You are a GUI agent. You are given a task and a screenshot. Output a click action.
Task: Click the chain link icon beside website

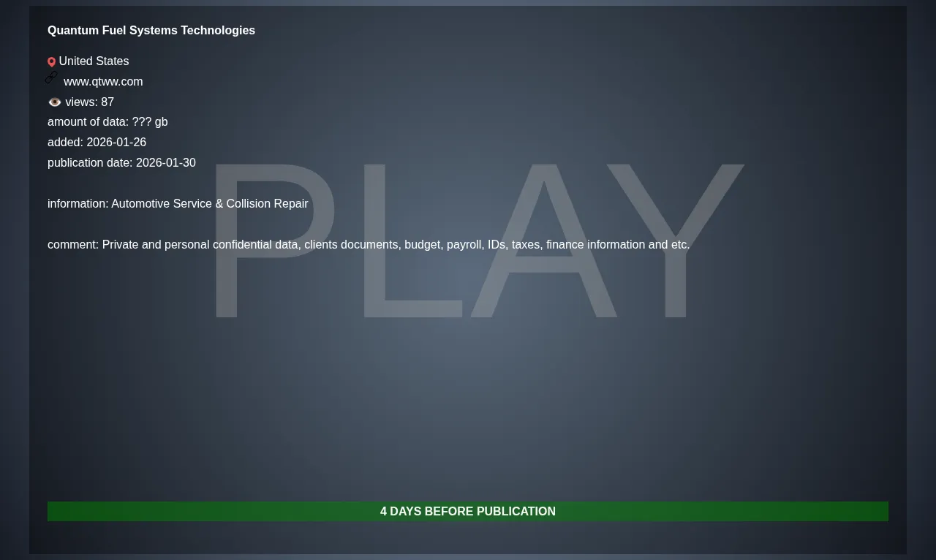pos(51,77)
